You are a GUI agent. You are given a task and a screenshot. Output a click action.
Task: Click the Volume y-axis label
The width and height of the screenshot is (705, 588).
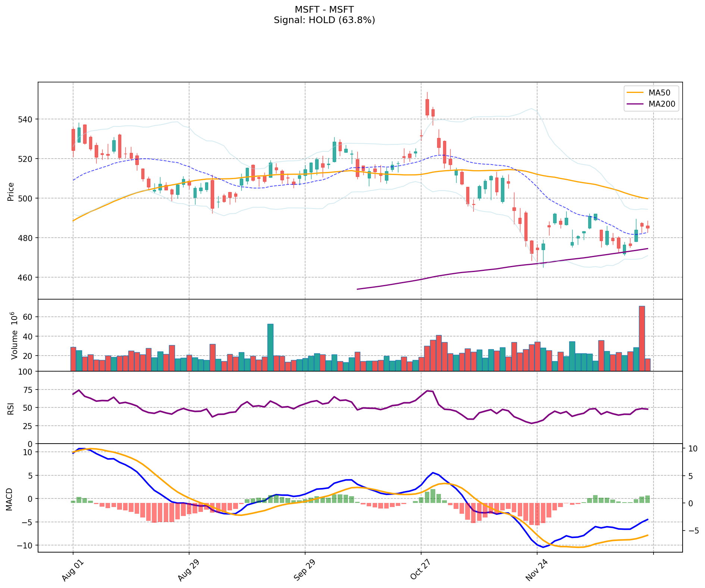[14, 335]
